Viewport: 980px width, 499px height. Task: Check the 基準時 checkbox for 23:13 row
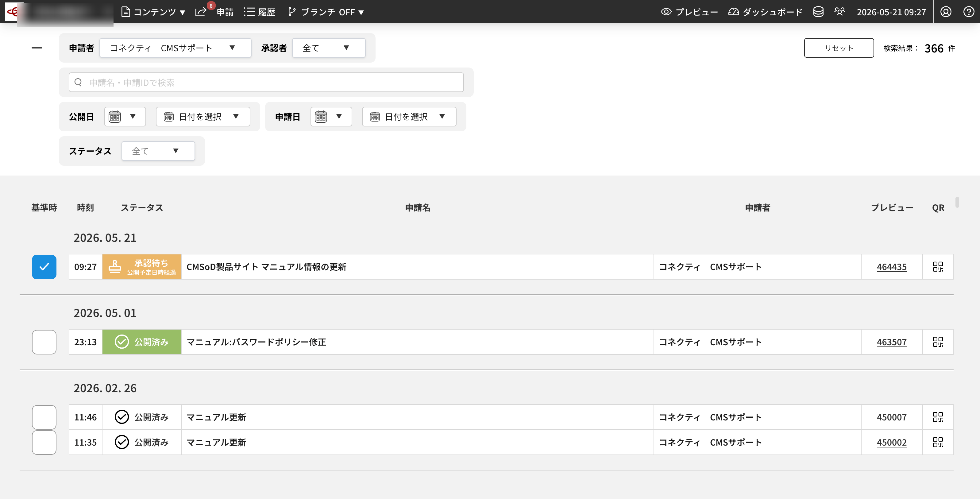44,342
